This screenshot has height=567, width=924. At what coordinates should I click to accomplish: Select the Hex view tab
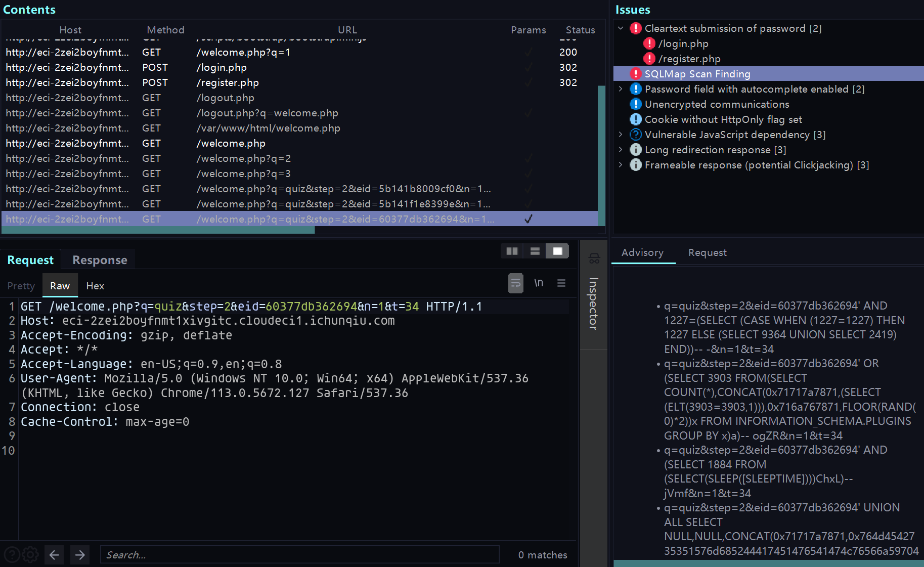(95, 286)
